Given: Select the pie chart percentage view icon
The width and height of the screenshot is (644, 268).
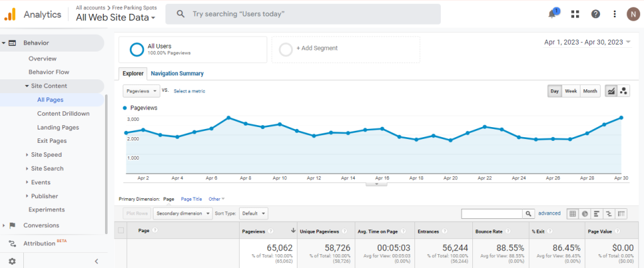Looking at the screenshot, I should click(x=584, y=214).
